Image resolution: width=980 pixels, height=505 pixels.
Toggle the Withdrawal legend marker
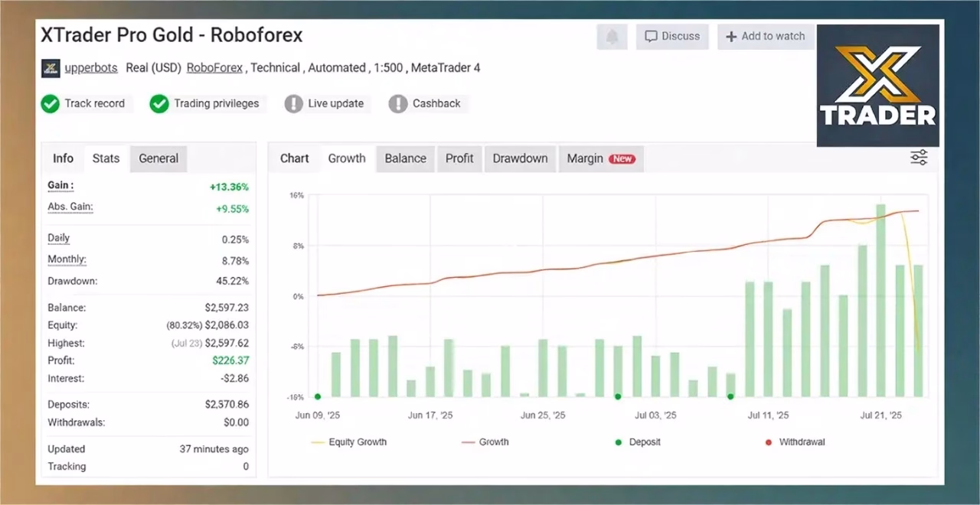click(795, 442)
